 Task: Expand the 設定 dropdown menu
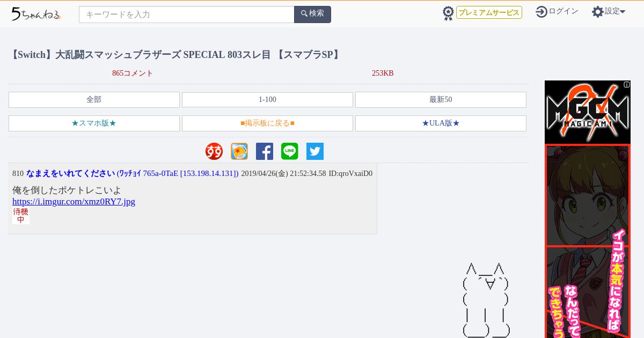[x=615, y=11]
